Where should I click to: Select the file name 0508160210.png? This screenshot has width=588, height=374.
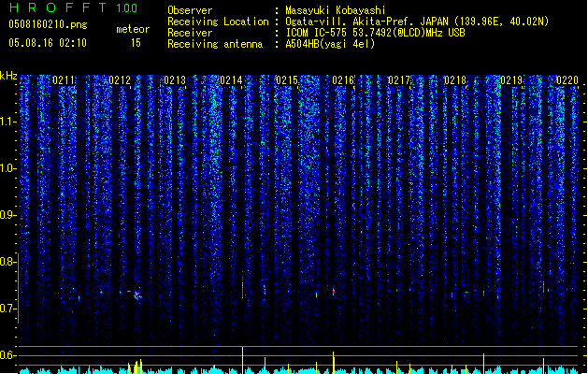tap(48, 24)
